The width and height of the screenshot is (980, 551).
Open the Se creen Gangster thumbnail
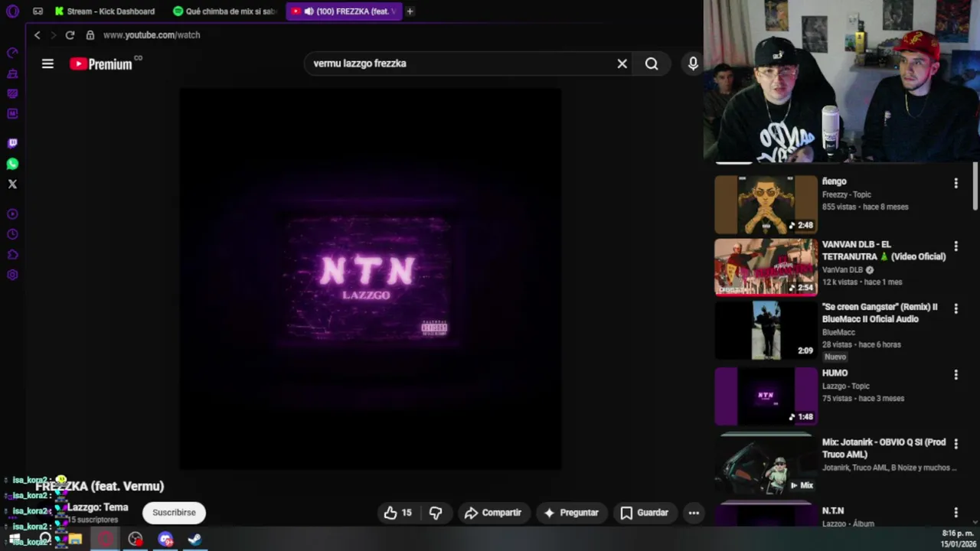click(766, 330)
